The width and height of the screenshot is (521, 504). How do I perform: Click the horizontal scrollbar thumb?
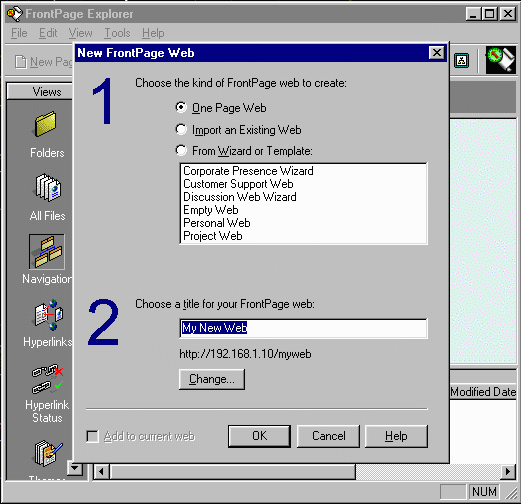pyautogui.click(x=233, y=472)
